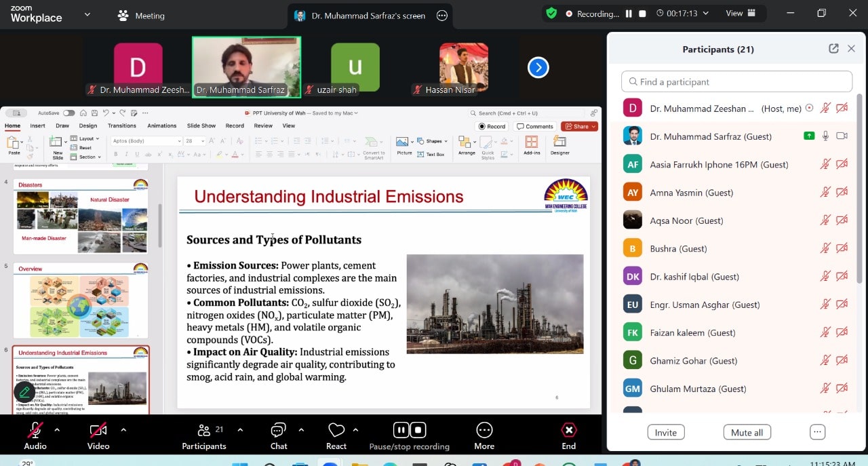The width and height of the screenshot is (868, 466).
Task: Expand the React options arrow
Action: point(355,429)
